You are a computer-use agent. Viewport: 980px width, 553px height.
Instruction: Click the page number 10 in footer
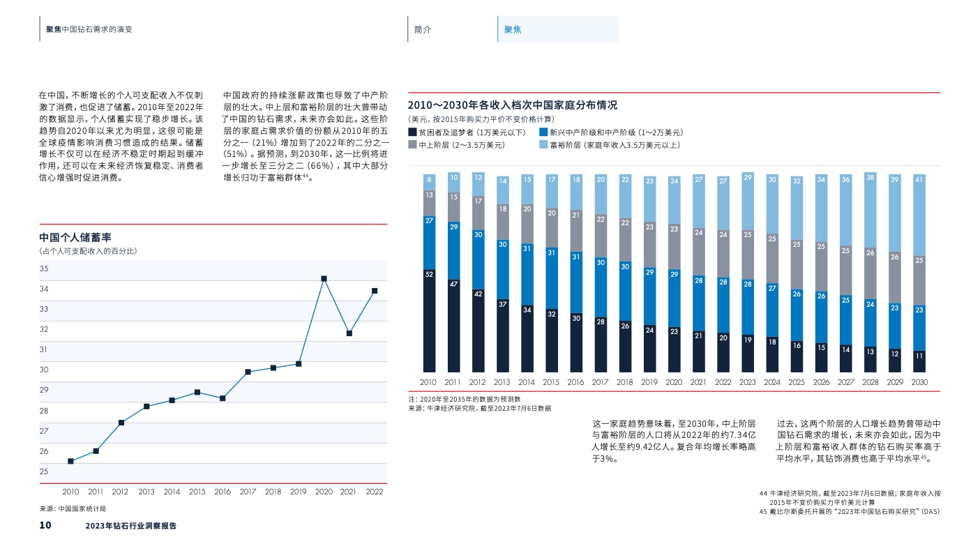45,526
